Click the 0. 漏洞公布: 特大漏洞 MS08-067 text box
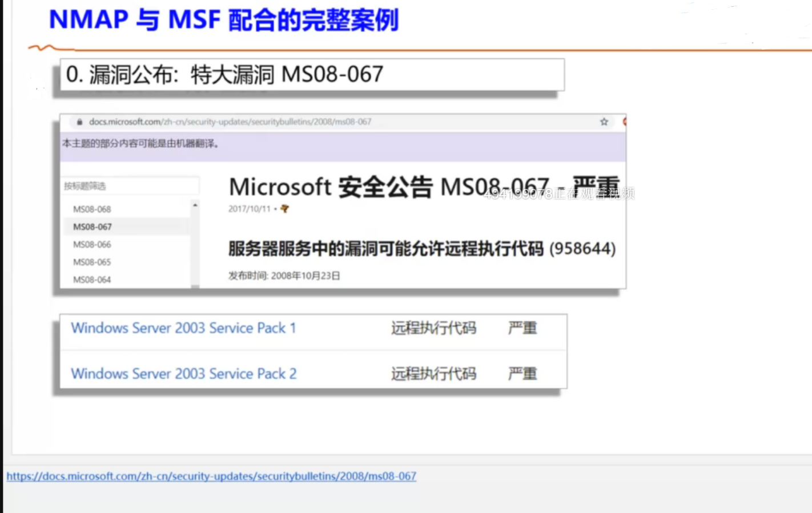Screen dimensions: 812x513 312,75
